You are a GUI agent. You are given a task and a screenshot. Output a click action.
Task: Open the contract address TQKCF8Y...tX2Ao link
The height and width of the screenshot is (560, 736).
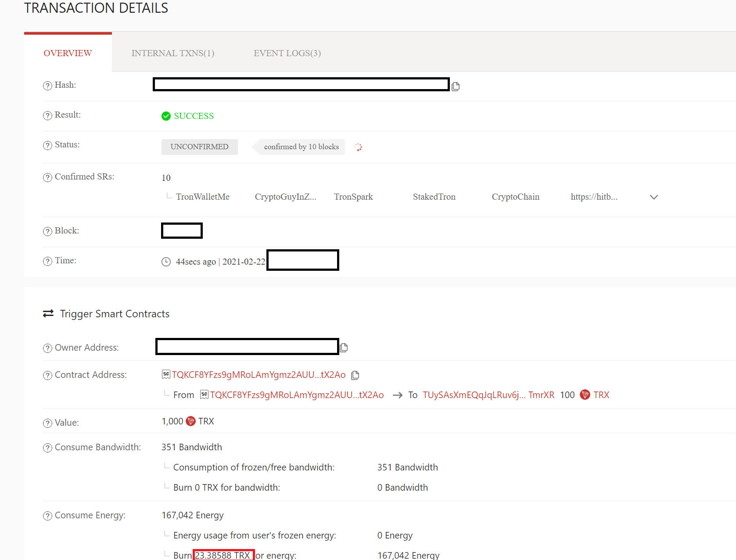point(259,375)
